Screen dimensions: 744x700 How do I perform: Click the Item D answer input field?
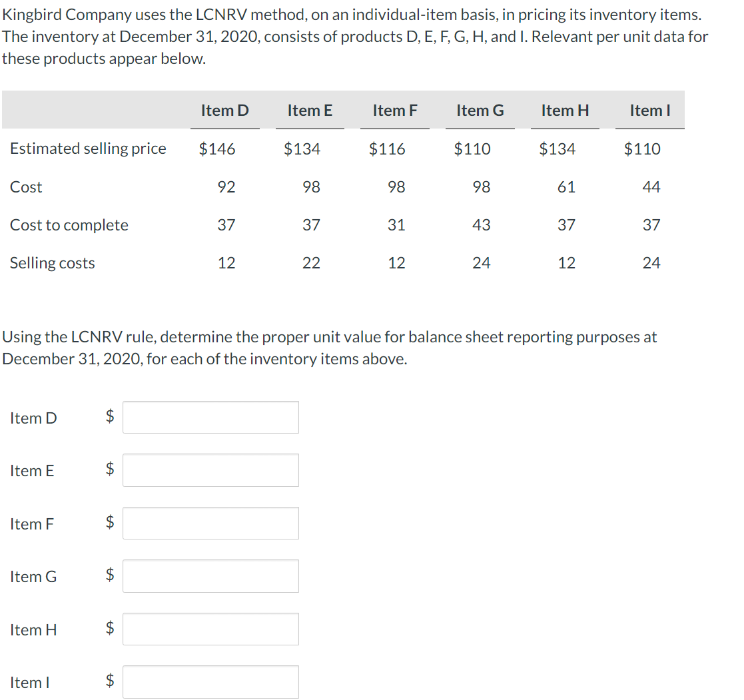(x=210, y=417)
